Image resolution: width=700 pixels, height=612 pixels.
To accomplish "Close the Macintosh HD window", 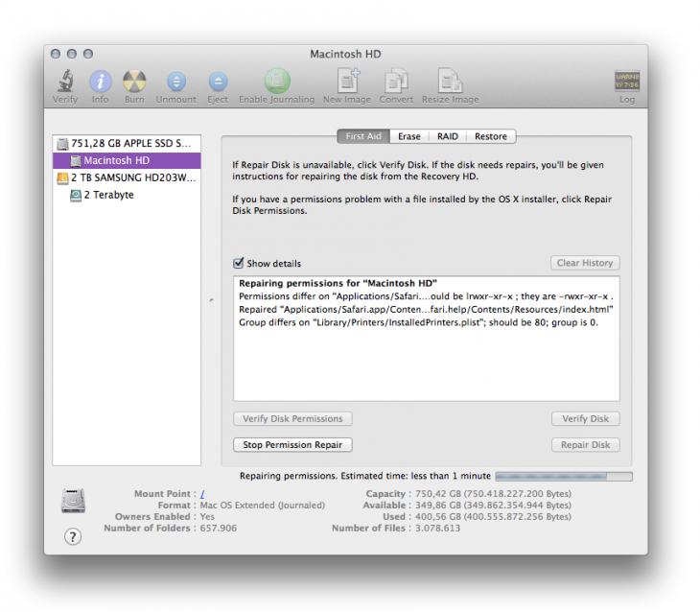I will click(56, 54).
